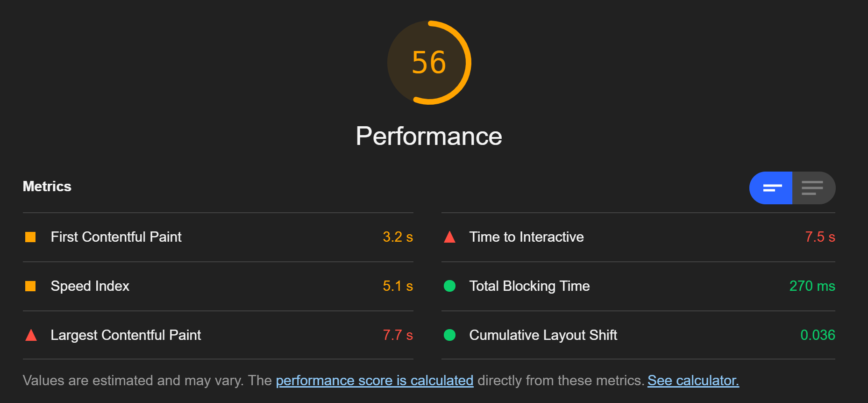Open the 'performance score is calculated' link

click(x=375, y=381)
